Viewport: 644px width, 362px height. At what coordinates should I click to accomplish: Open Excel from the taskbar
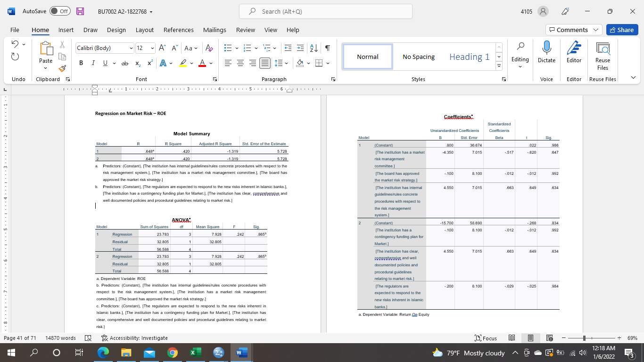point(195,353)
